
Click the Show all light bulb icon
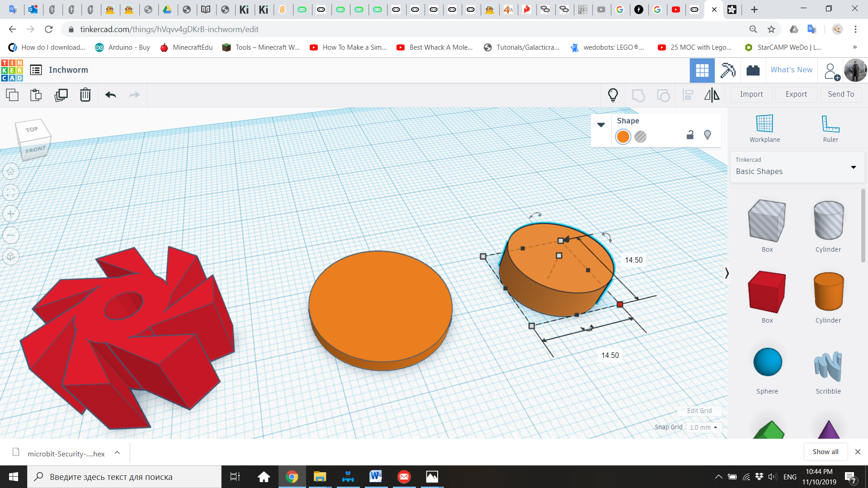click(613, 95)
